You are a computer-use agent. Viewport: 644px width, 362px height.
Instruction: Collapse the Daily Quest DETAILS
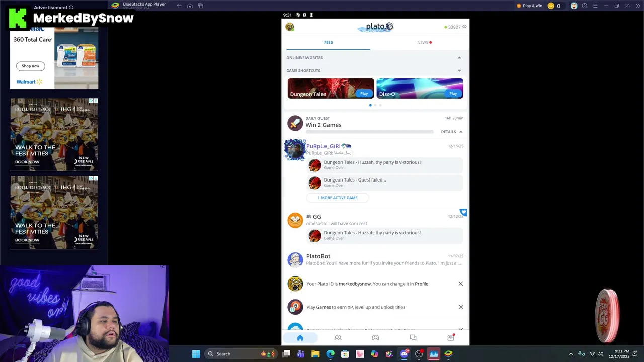point(452,132)
